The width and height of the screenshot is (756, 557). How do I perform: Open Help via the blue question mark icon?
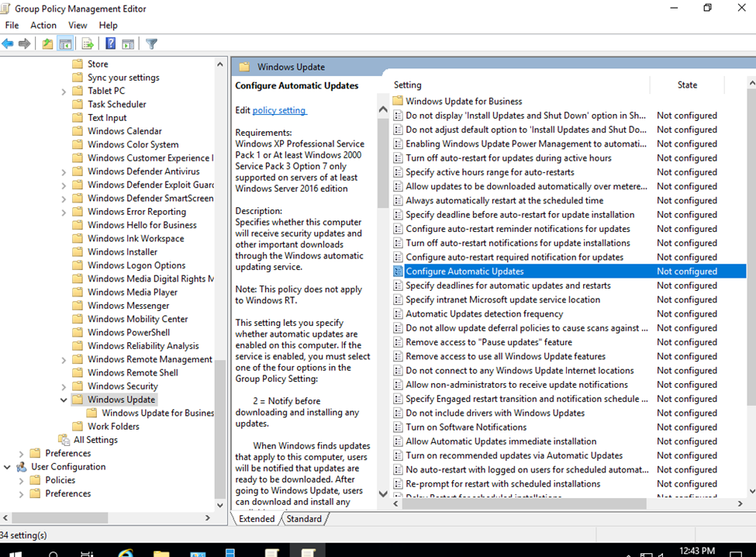point(110,43)
